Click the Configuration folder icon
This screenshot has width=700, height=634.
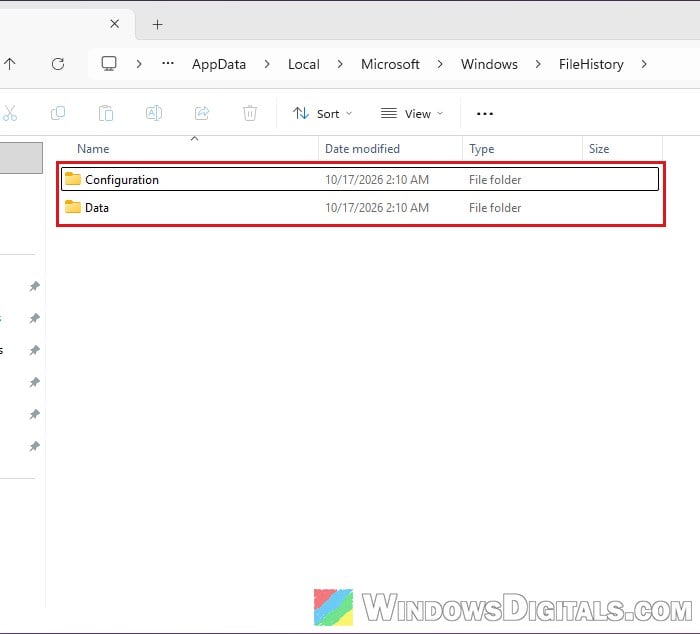coord(73,179)
